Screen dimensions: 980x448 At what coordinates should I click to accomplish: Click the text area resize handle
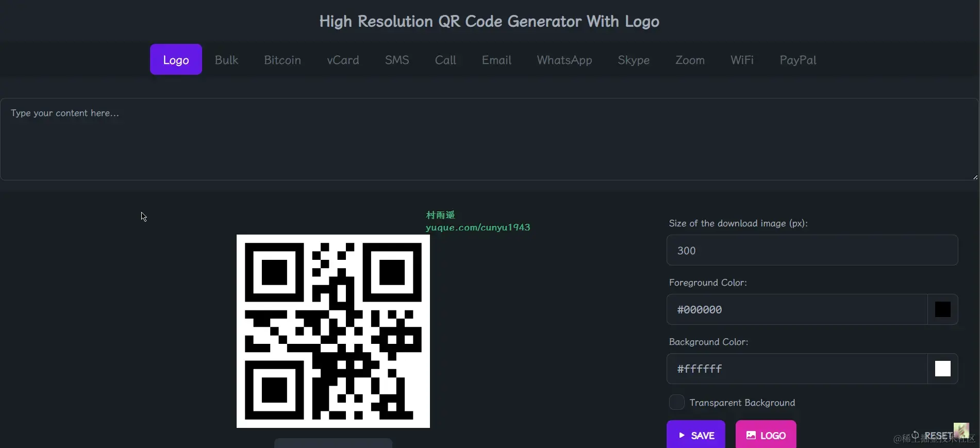coord(975,177)
